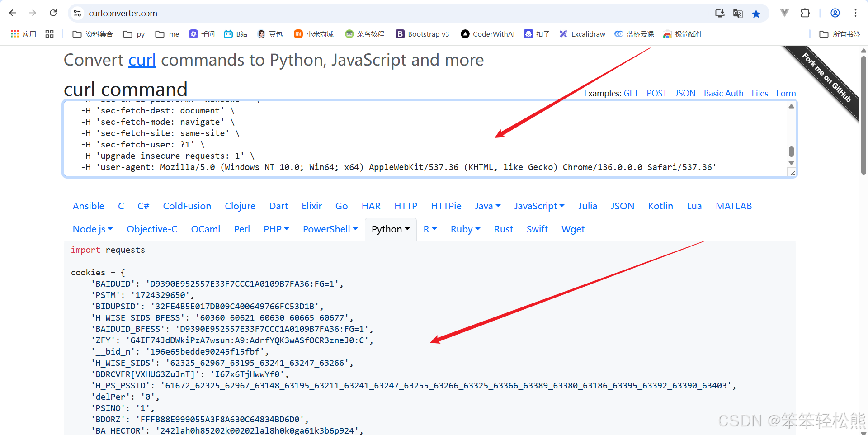The width and height of the screenshot is (868, 435).
Task: Load the POST example
Action: point(656,93)
